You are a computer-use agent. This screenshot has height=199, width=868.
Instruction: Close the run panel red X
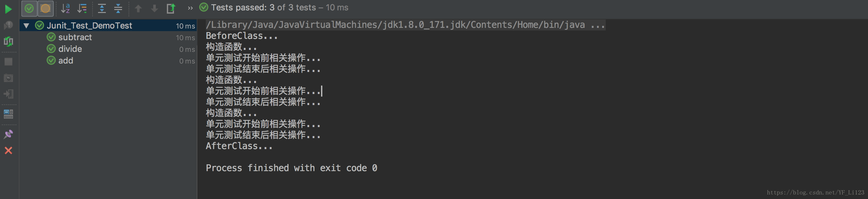[8, 150]
